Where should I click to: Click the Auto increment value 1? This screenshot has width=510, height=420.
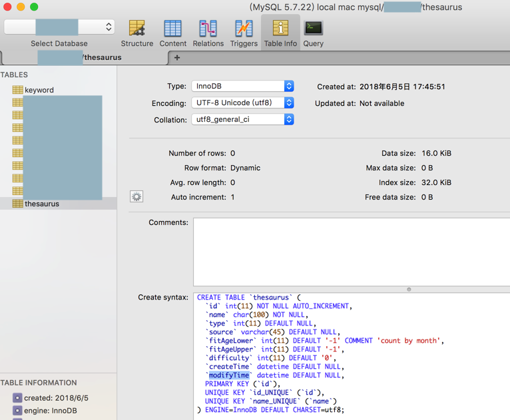(232, 197)
